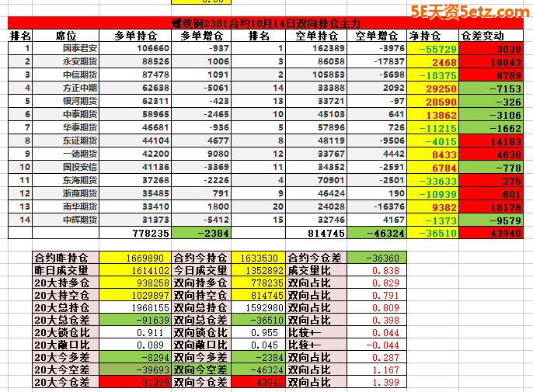This screenshot has height=392, width=533.
Task: Select 20大持空仓 value 1029897
Action: point(135,295)
